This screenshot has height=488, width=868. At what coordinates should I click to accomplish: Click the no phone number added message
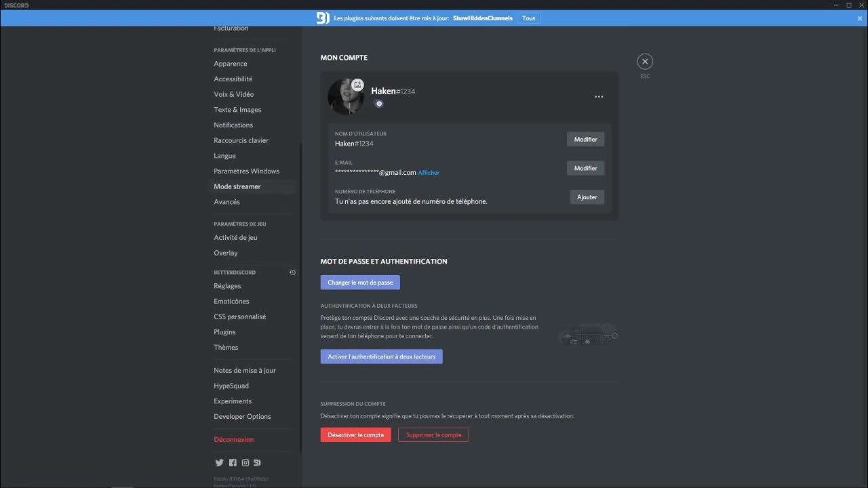pos(411,201)
